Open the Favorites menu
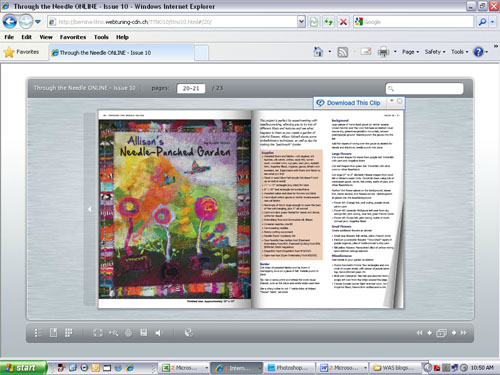The width and height of the screenshot is (500, 375). 73,37
